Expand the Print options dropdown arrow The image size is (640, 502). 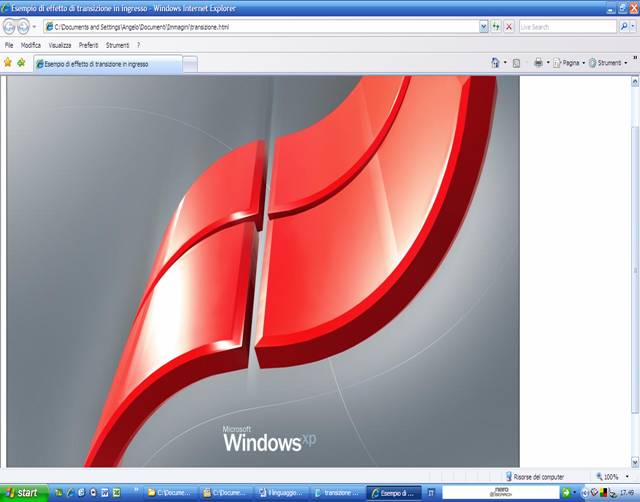pos(548,63)
